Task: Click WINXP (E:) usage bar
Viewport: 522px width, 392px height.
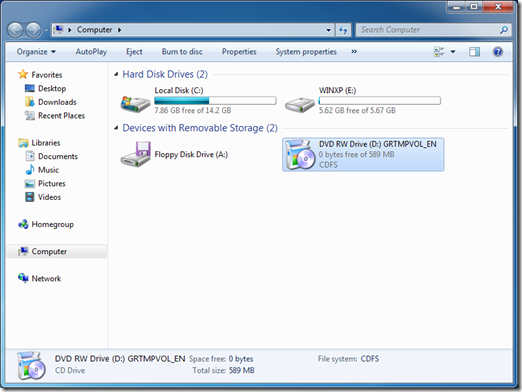Action: tap(379, 100)
